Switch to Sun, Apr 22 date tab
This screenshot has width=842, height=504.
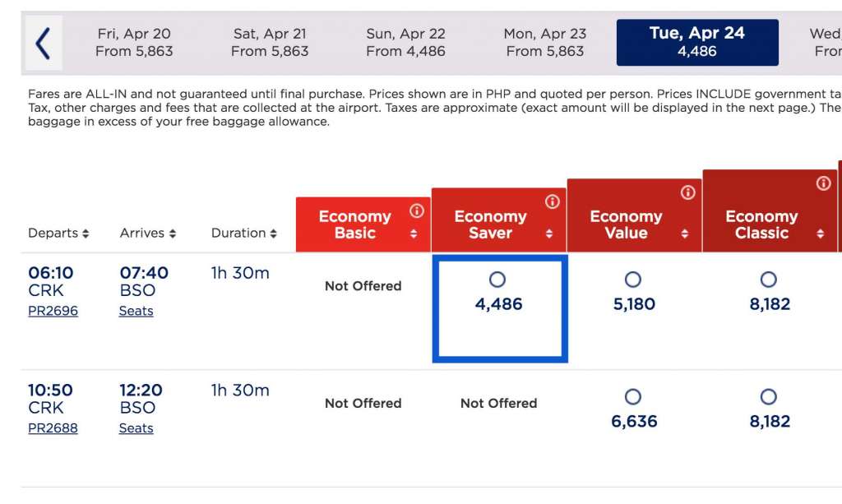pyautogui.click(x=405, y=43)
